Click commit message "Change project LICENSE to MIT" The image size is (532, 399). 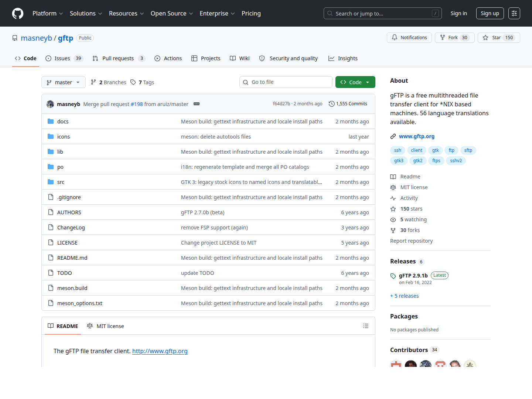(219, 243)
